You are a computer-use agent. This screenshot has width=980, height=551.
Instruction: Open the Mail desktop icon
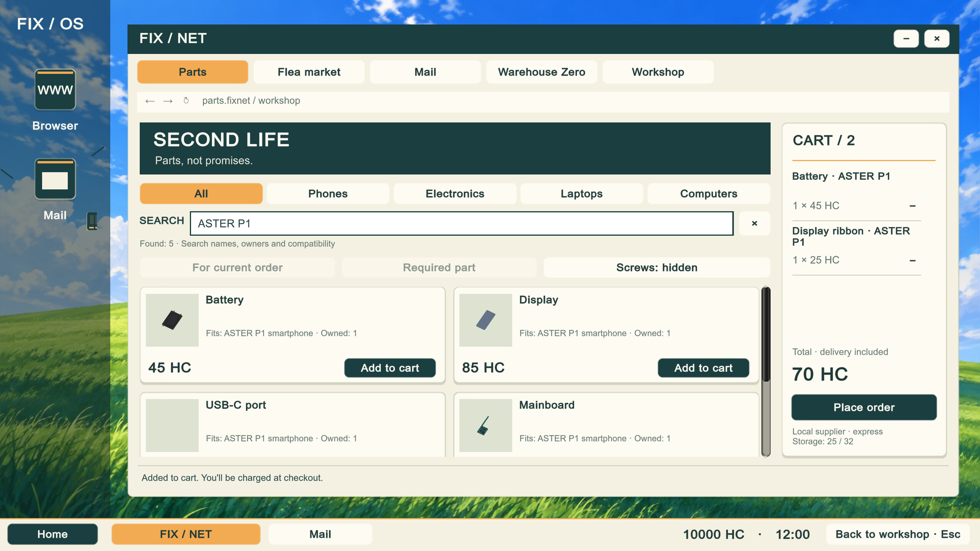55,179
